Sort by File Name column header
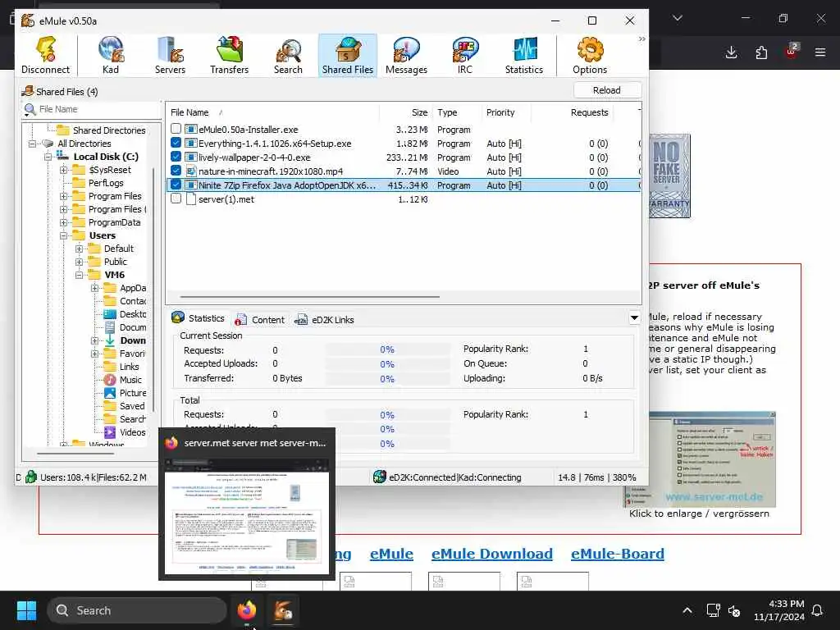 coord(189,112)
